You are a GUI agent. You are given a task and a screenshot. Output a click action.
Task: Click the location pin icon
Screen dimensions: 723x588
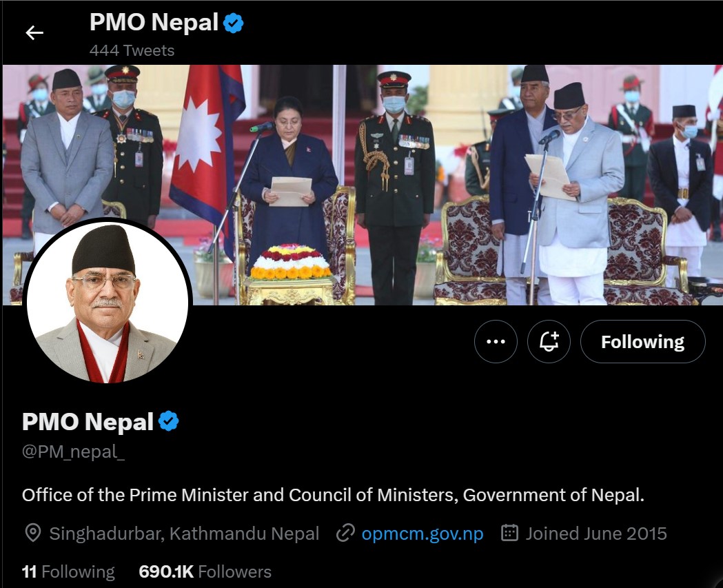point(32,533)
